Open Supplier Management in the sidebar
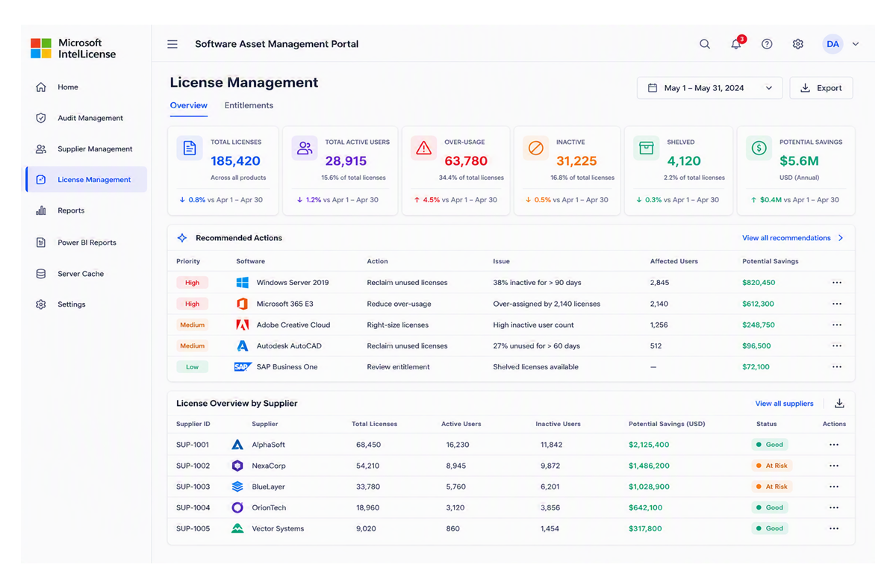 click(86, 148)
